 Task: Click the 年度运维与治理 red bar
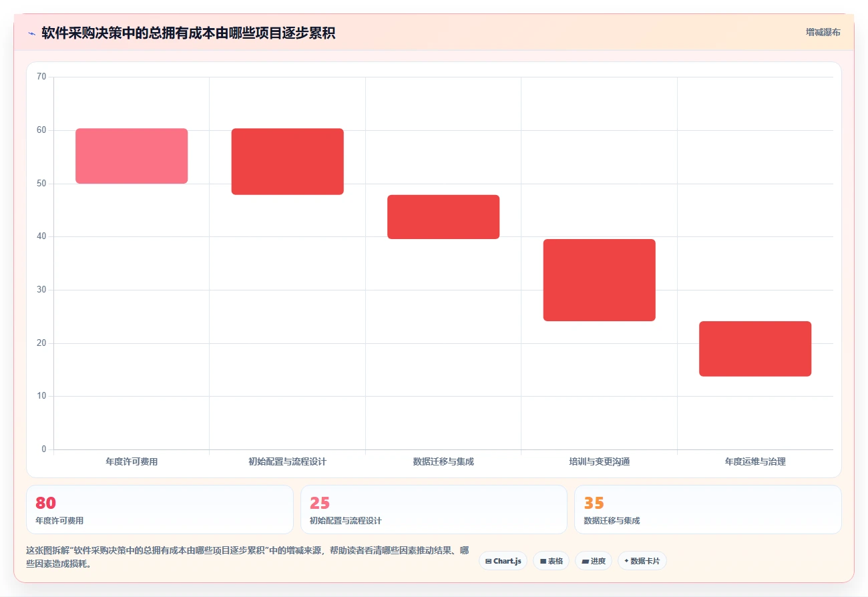click(755, 349)
